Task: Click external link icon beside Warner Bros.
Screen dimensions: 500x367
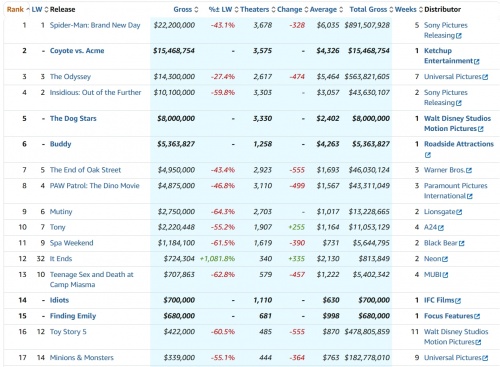Action: pyautogui.click(x=469, y=170)
